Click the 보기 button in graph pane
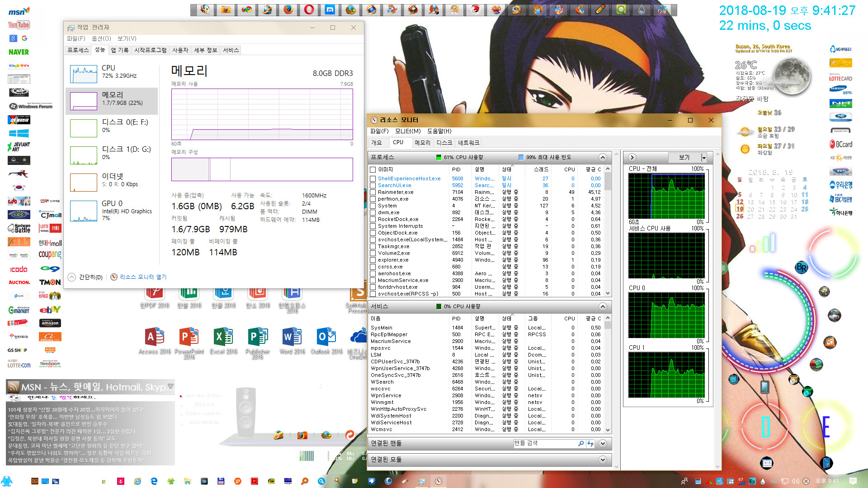This screenshot has height=488, width=868. point(684,157)
